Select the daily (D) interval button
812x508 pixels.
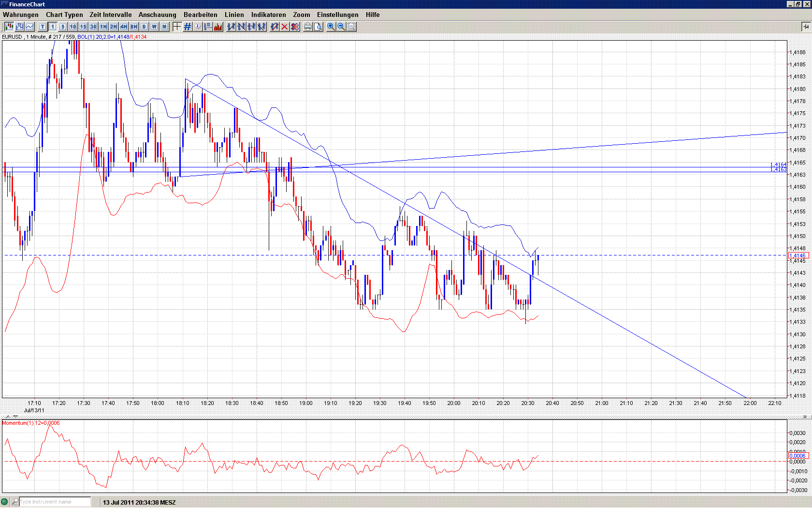[144, 27]
